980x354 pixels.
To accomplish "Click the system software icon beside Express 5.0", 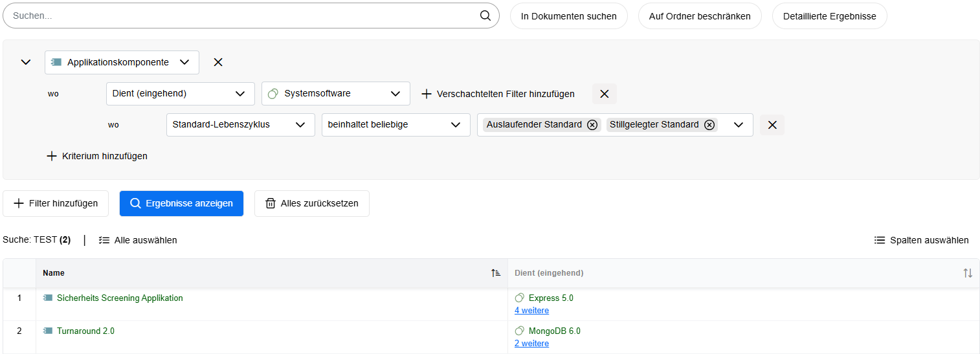I will (x=519, y=298).
